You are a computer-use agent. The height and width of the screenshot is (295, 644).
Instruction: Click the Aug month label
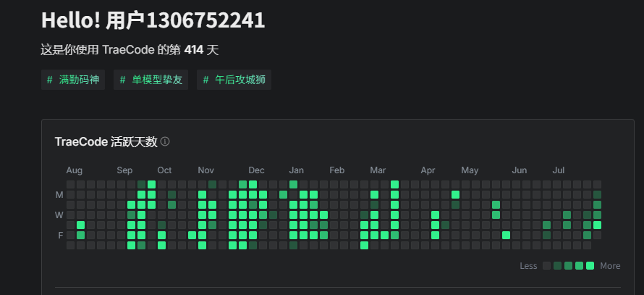click(x=75, y=170)
